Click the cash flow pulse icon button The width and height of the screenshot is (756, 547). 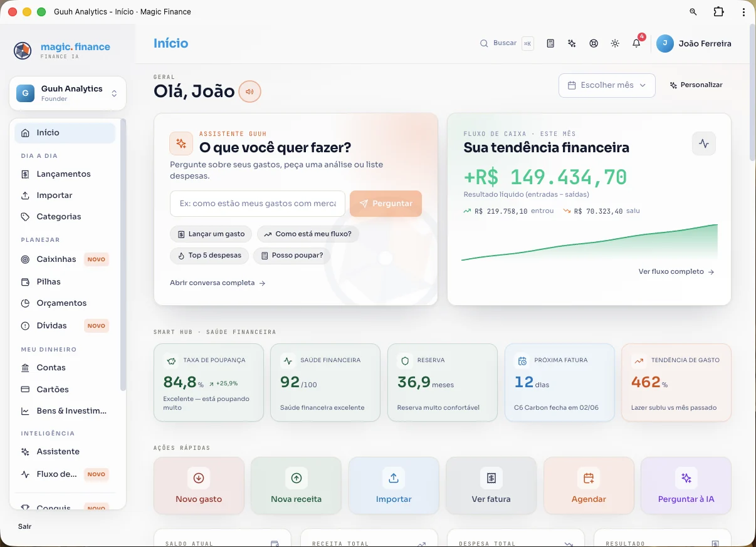(703, 143)
